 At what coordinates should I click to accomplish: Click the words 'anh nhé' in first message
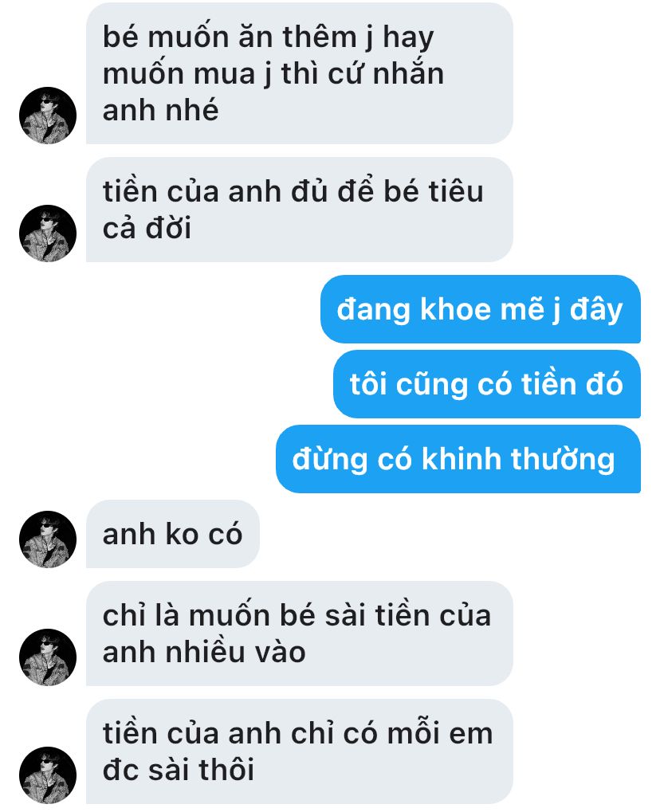160,110
